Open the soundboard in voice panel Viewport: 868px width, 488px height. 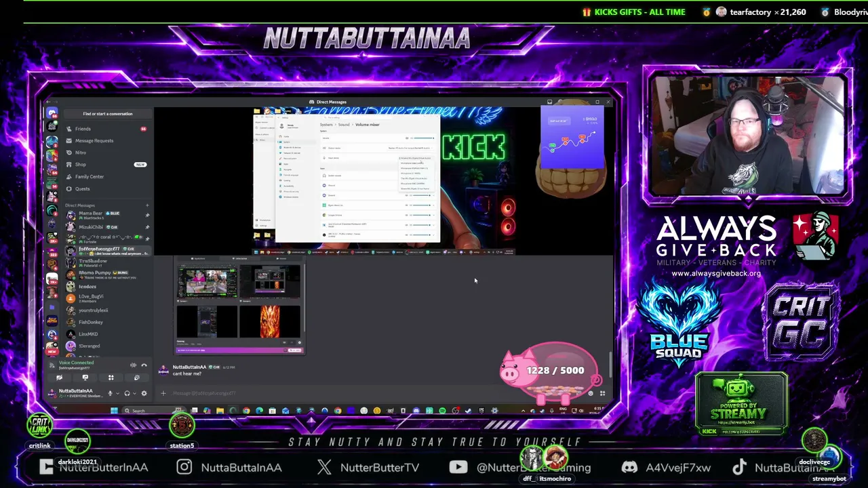click(x=136, y=378)
